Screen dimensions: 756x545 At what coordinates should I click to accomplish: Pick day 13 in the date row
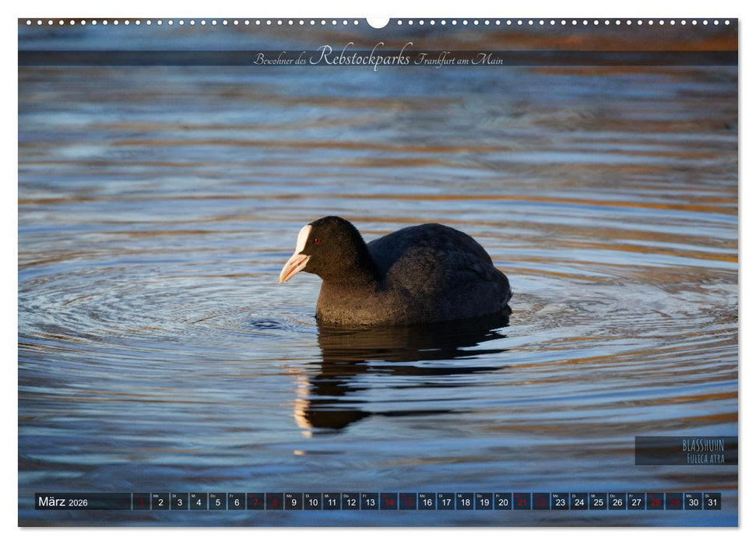point(370,502)
